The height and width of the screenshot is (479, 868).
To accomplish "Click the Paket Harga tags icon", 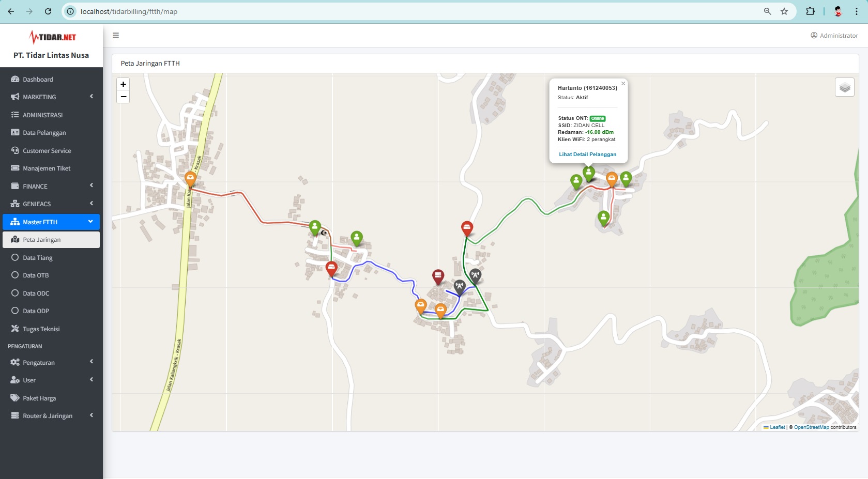I will tap(15, 398).
